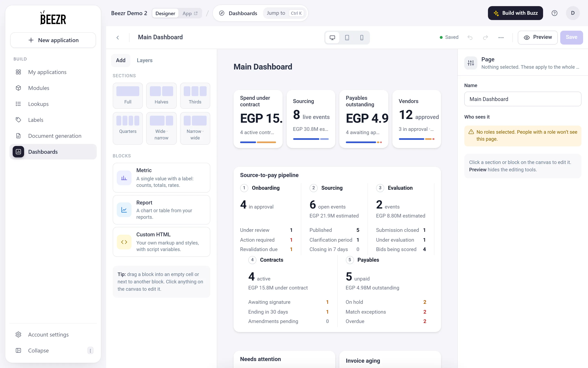Click the Report block line-chart icon
Screen dimensions: 588x368
point(124,210)
